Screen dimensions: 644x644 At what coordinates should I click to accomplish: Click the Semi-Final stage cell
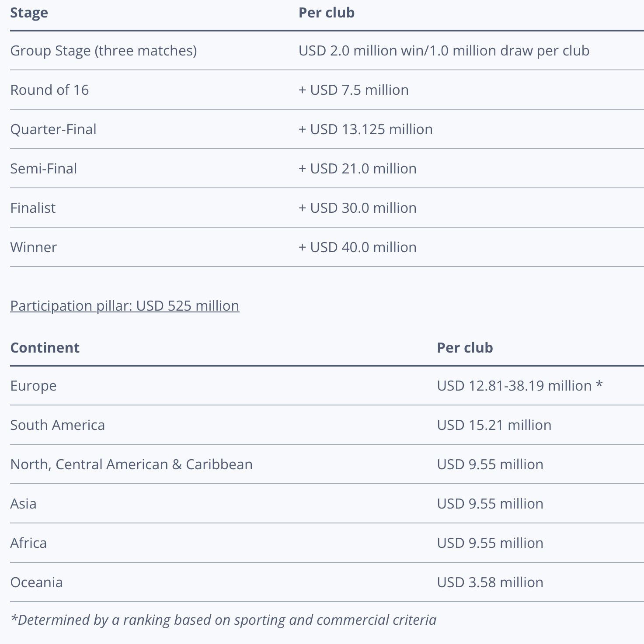pyautogui.click(x=44, y=169)
